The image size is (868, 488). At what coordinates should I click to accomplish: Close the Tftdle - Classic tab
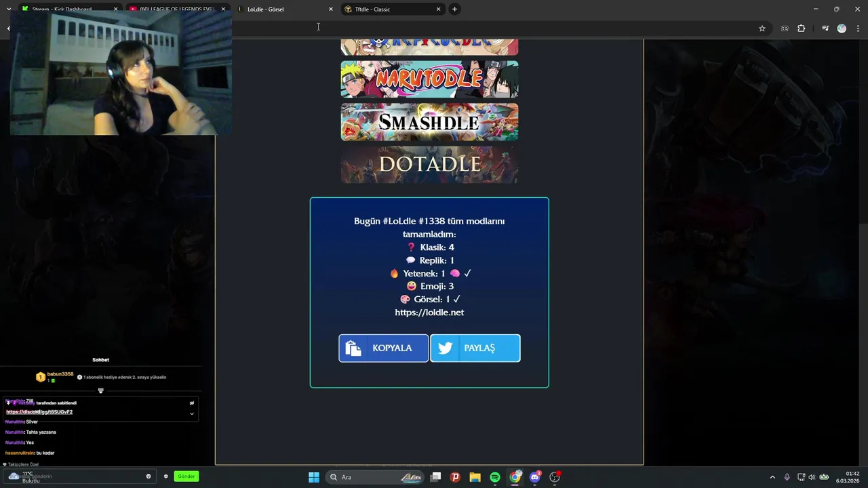tap(438, 9)
